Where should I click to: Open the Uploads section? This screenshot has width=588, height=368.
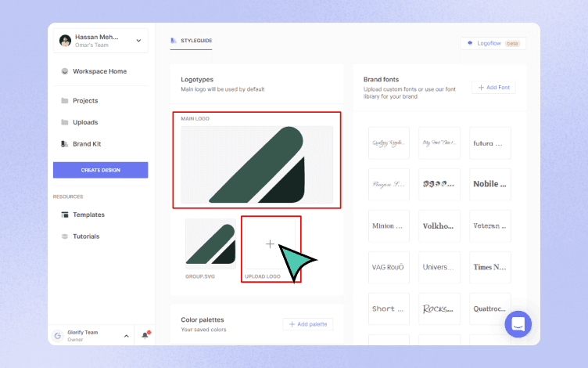click(85, 122)
